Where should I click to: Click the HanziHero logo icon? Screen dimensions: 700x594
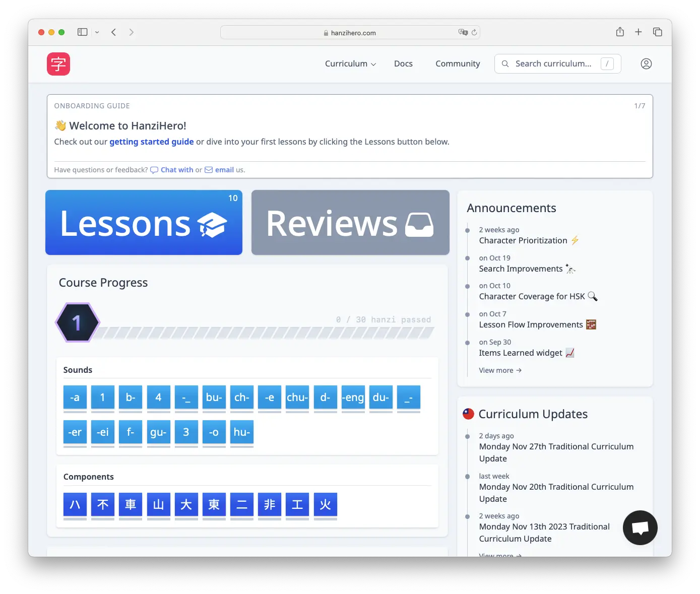tap(58, 64)
